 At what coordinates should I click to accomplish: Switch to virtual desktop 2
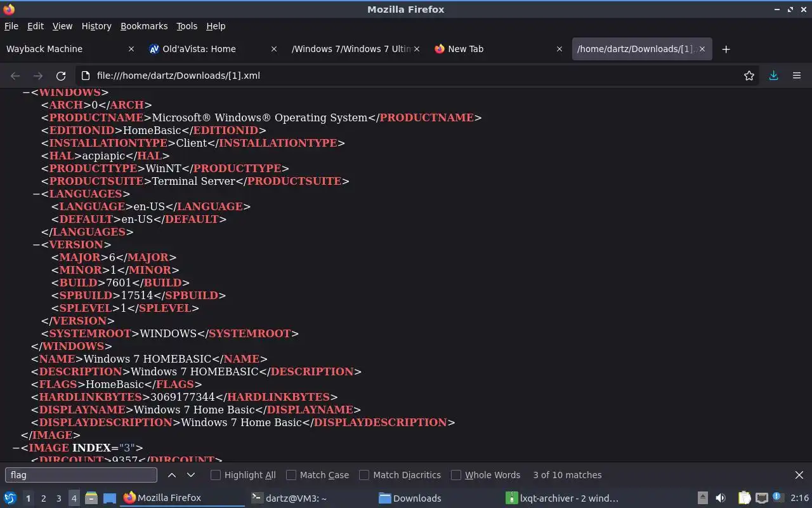(x=43, y=498)
